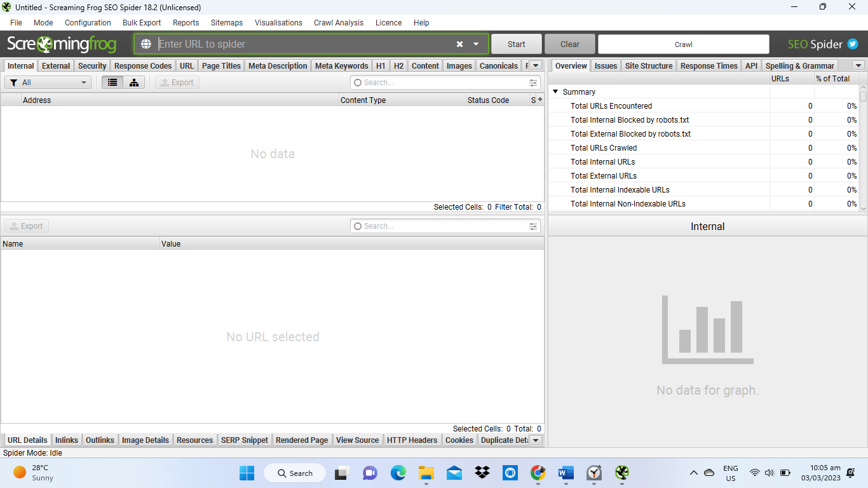868x488 pixels.
Task: Open Dropbox from the taskbar
Action: tap(482, 473)
